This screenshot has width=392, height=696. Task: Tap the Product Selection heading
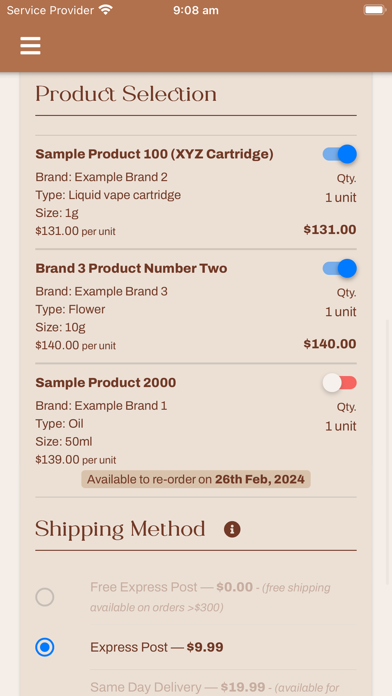[x=126, y=94]
